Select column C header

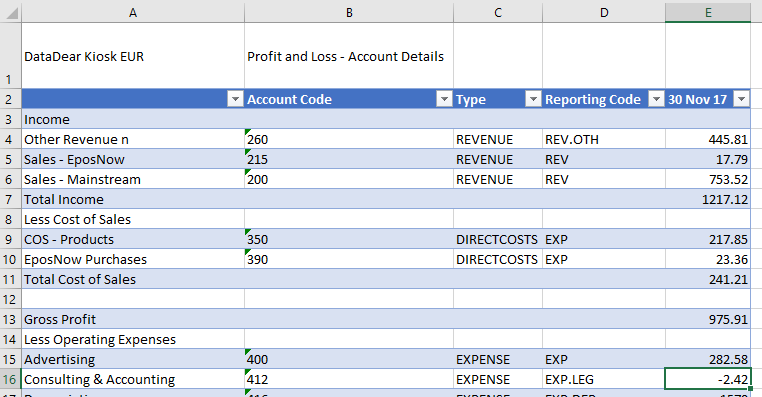pos(498,12)
